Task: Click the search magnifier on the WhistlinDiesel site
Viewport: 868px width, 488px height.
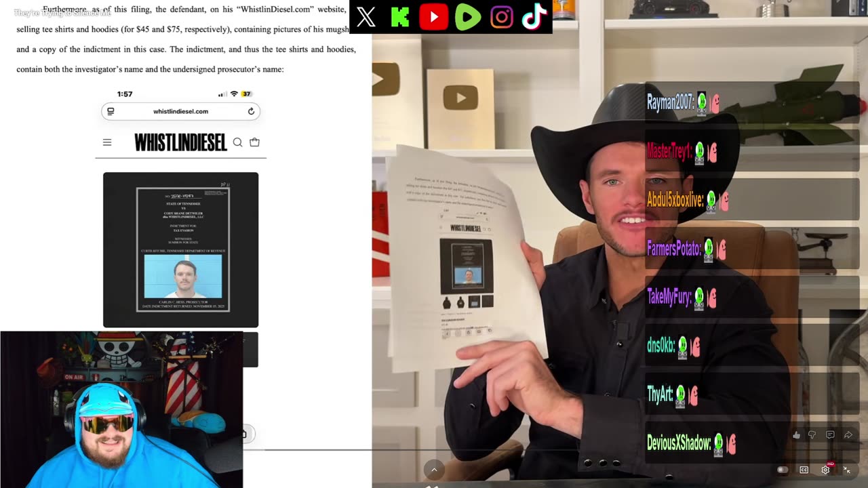Action: point(237,142)
